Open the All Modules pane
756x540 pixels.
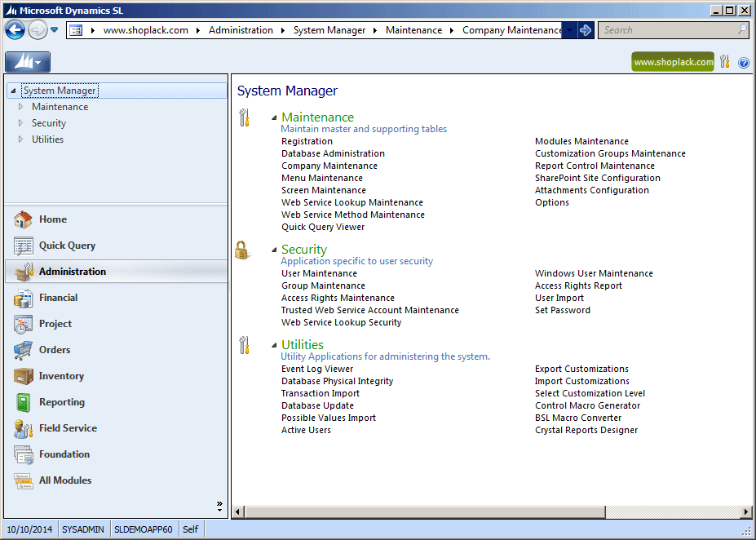(116, 480)
